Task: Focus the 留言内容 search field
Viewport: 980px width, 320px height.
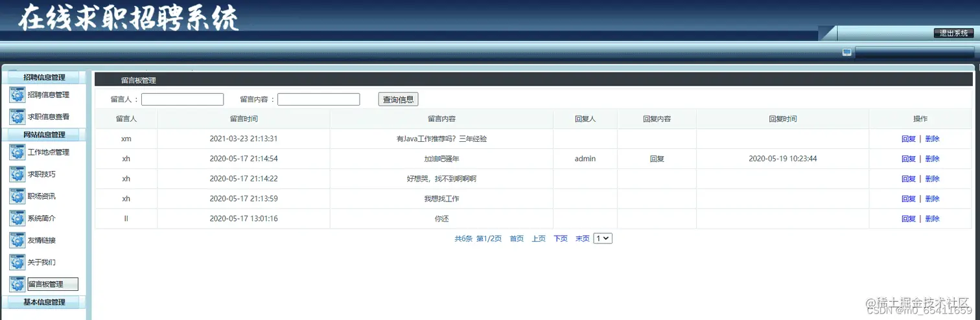Action: tap(318, 99)
